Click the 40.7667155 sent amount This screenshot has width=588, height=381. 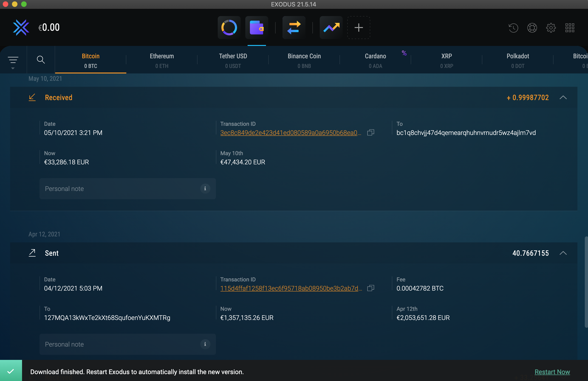[x=530, y=253]
